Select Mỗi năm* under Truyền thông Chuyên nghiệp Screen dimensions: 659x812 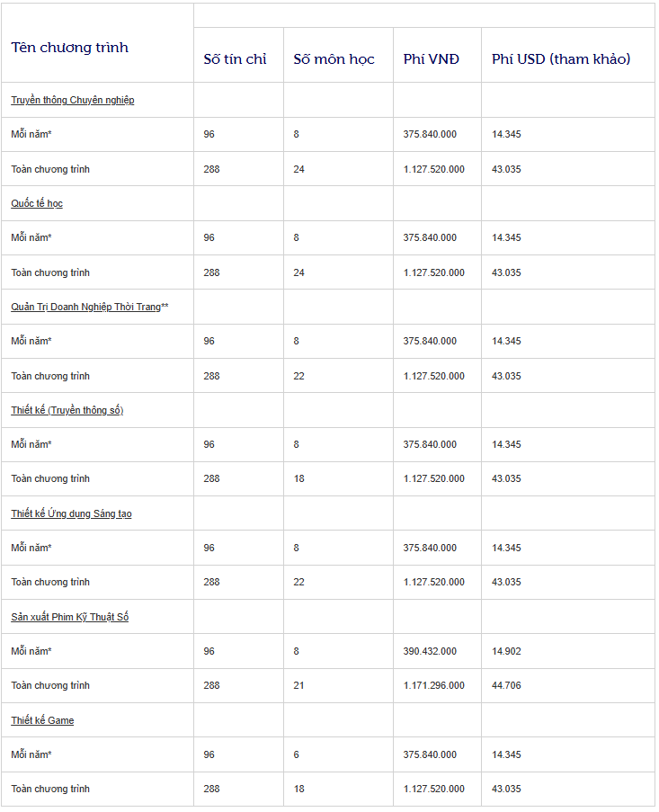pyautogui.click(x=31, y=134)
